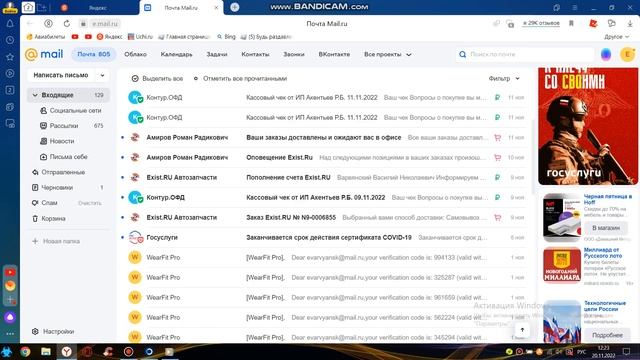
Task: Open File Explorer from the taskbar
Action: (x=46, y=351)
